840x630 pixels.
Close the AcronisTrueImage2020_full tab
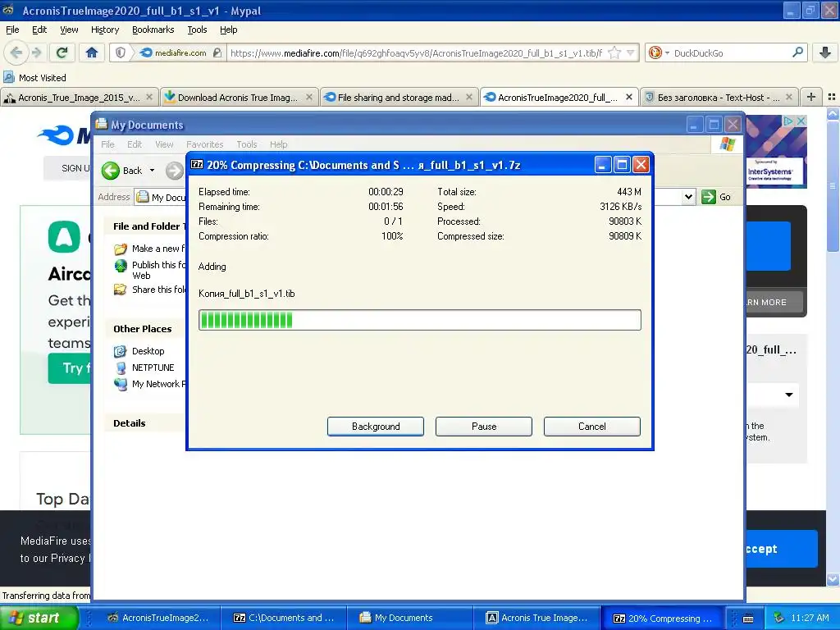629,97
